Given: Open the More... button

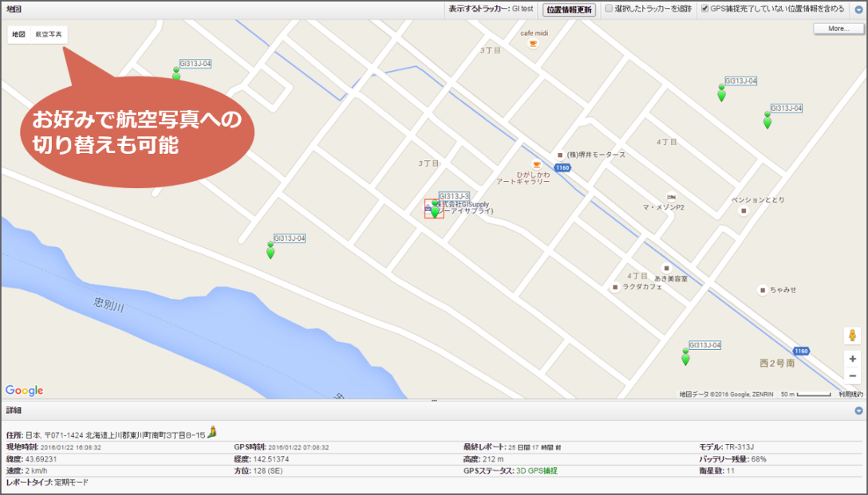Looking at the screenshot, I should click(838, 29).
